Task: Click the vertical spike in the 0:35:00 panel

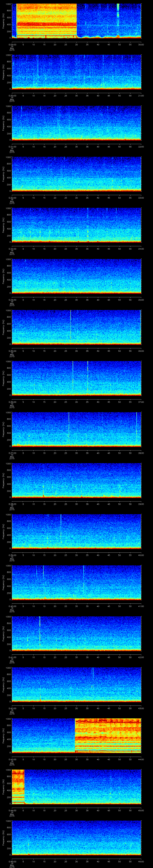Action: (x=71, y=324)
